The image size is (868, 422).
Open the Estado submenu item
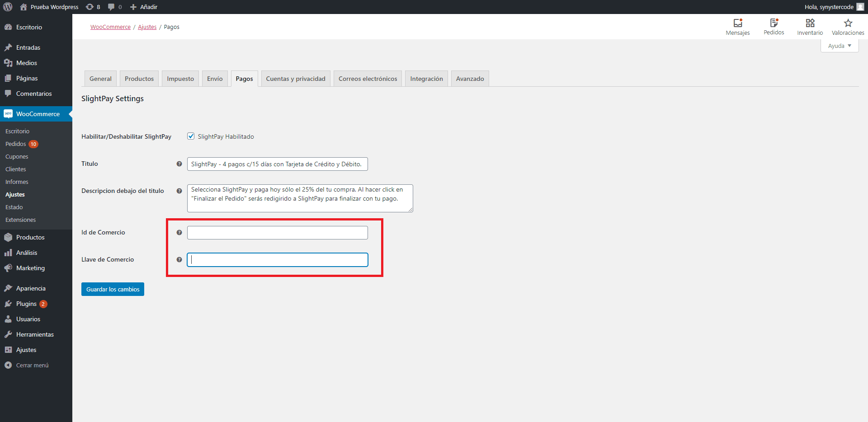14,207
